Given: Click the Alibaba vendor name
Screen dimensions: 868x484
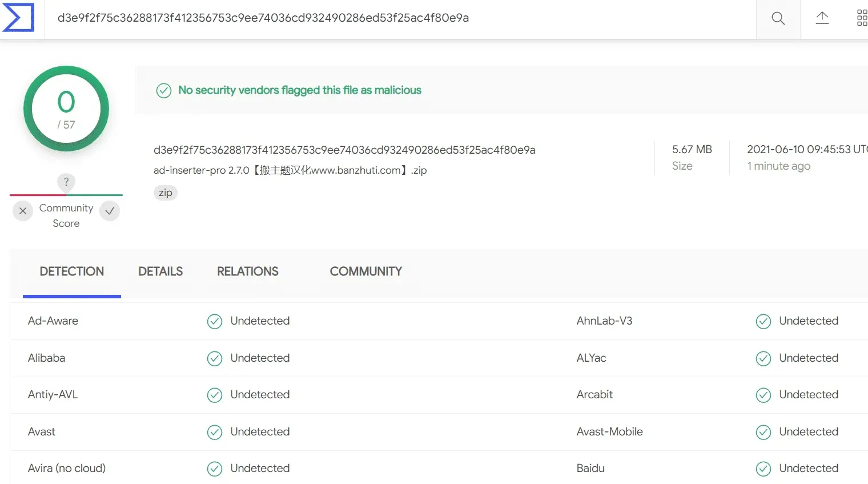Looking at the screenshot, I should 47,358.
